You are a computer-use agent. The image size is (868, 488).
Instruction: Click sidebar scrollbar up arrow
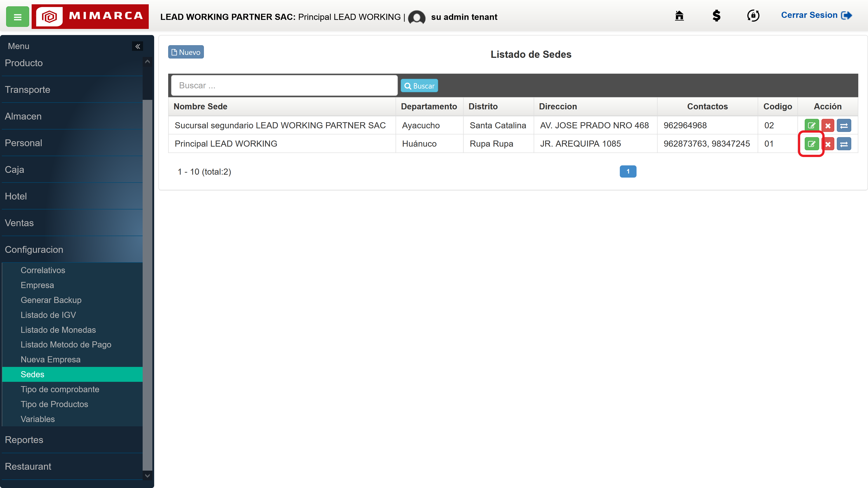[147, 62]
